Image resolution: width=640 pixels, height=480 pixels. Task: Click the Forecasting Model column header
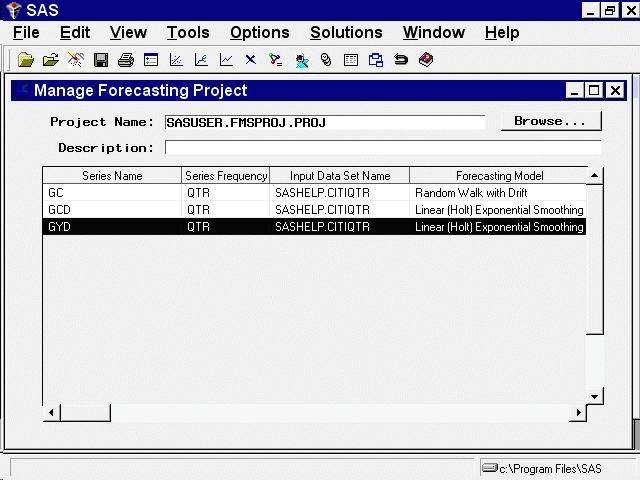(x=498, y=176)
